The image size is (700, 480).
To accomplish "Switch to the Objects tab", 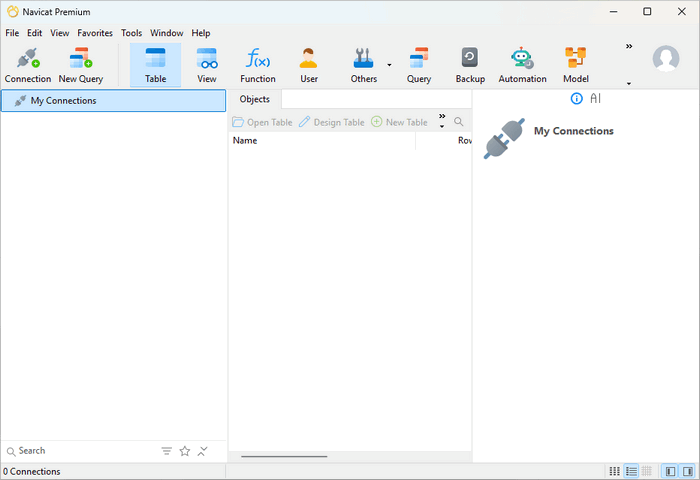I will 254,99.
